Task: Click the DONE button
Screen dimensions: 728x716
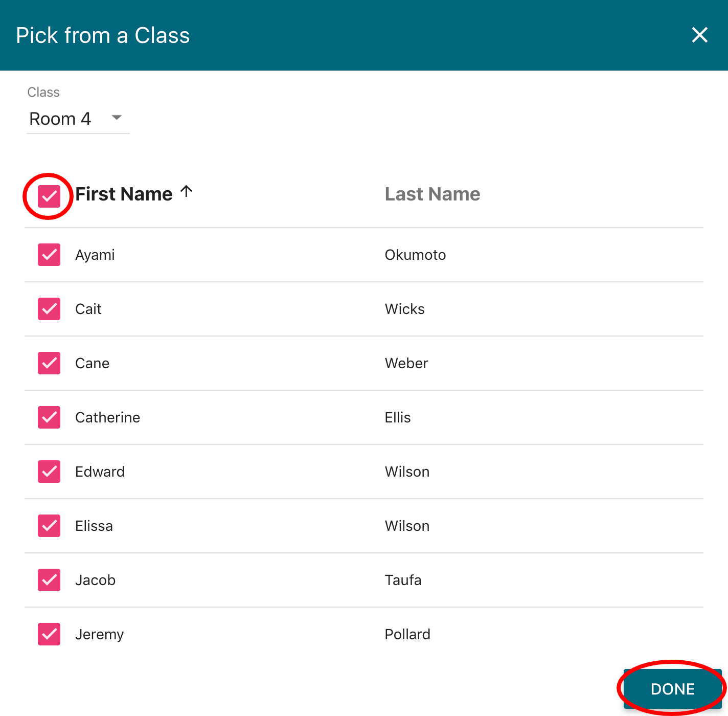Action: point(672,688)
